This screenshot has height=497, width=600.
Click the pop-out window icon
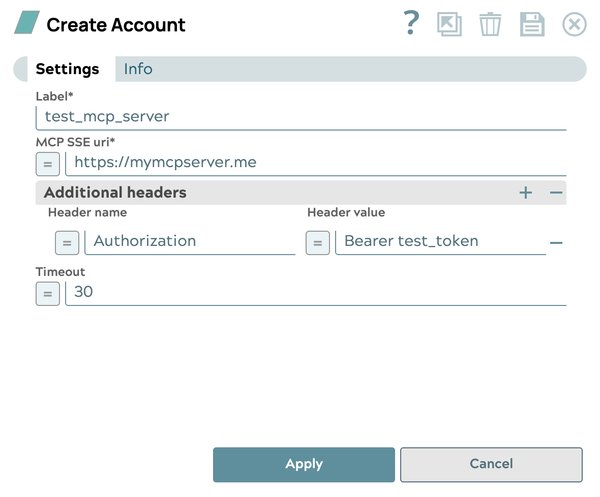[449, 25]
